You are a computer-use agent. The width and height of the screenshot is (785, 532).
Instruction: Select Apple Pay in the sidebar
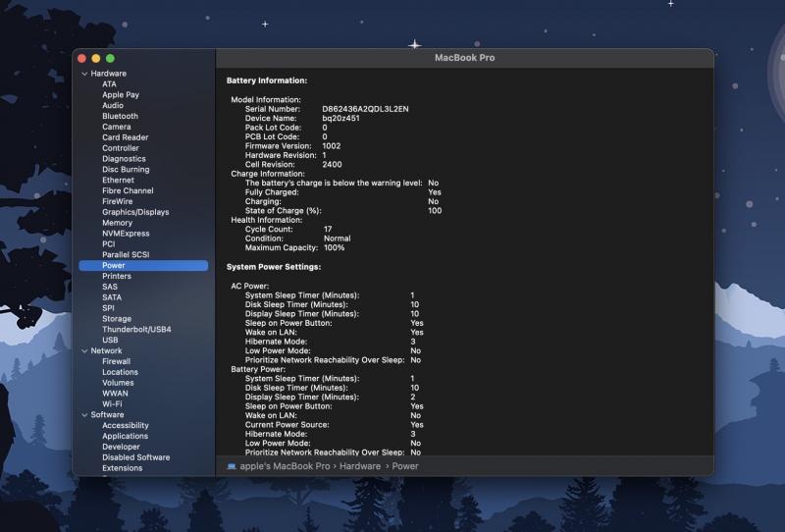[121, 94]
